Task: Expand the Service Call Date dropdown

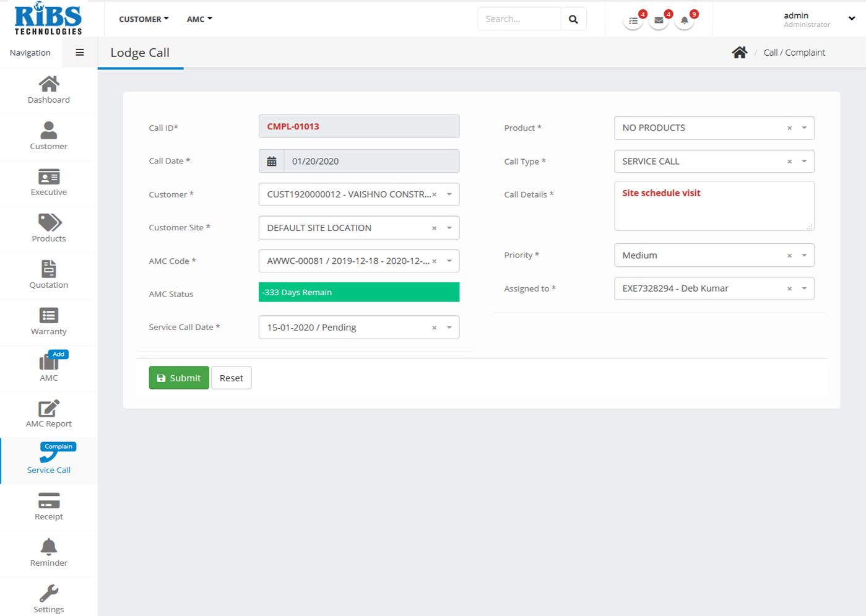Action: (x=449, y=328)
